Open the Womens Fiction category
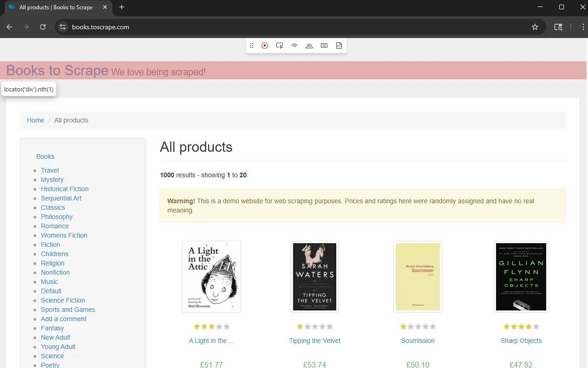 point(64,235)
